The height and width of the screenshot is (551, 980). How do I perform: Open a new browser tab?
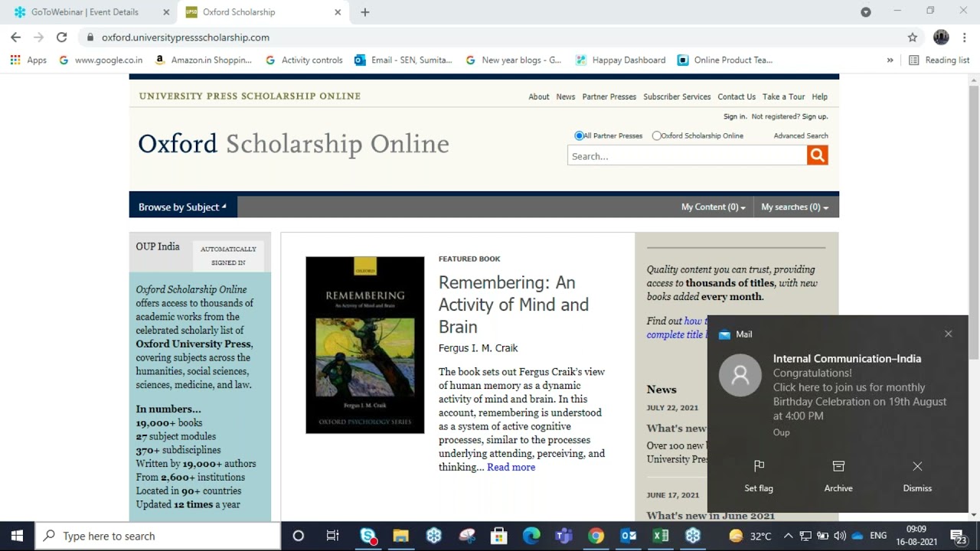pyautogui.click(x=364, y=12)
